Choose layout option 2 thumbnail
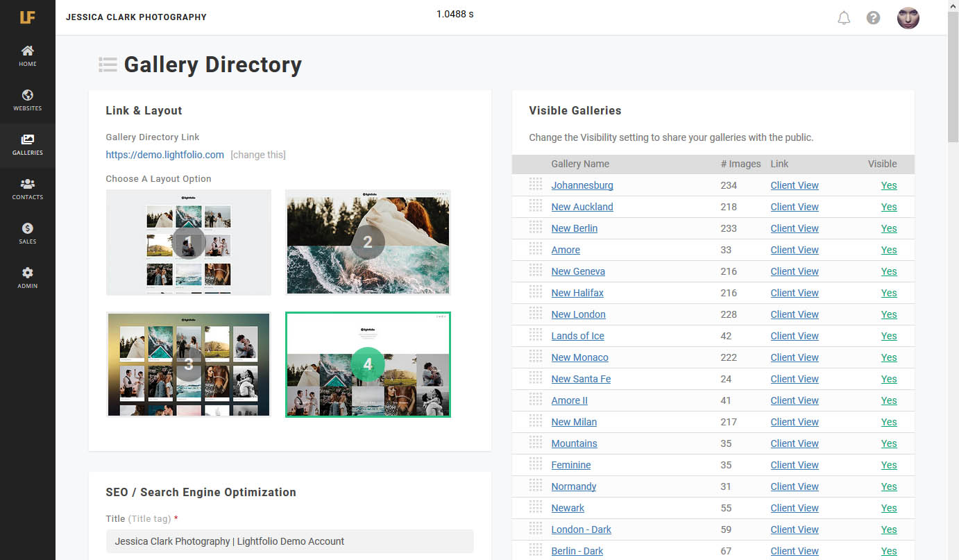The height and width of the screenshot is (560, 959). [368, 242]
